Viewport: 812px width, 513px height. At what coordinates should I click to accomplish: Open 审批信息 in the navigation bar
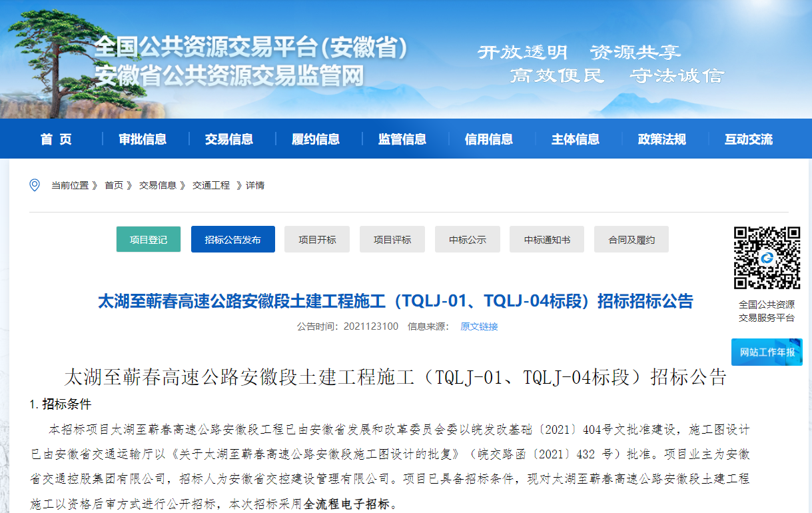(x=143, y=139)
